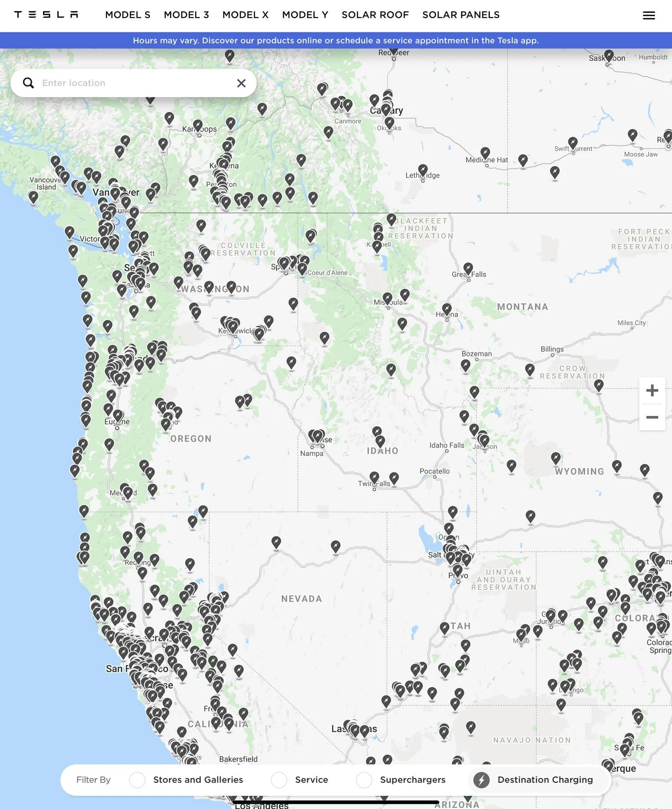Click the Tesla logo
672x809 pixels.
tap(46, 15)
